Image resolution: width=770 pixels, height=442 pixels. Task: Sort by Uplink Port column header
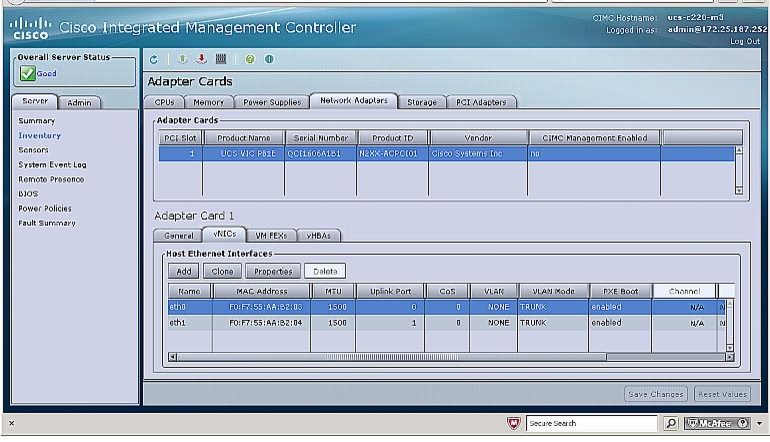[390, 291]
